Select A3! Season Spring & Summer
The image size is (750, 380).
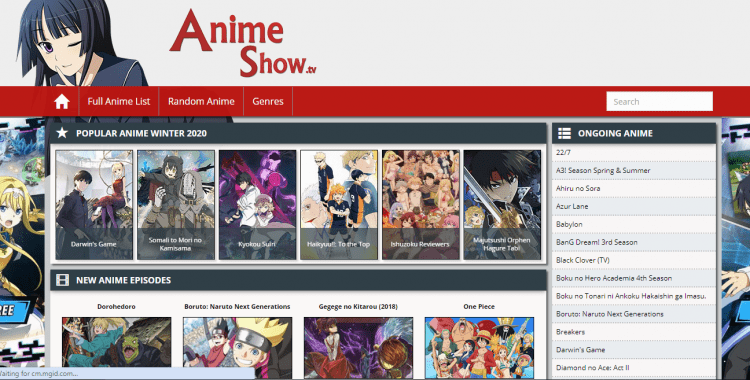pos(634,170)
